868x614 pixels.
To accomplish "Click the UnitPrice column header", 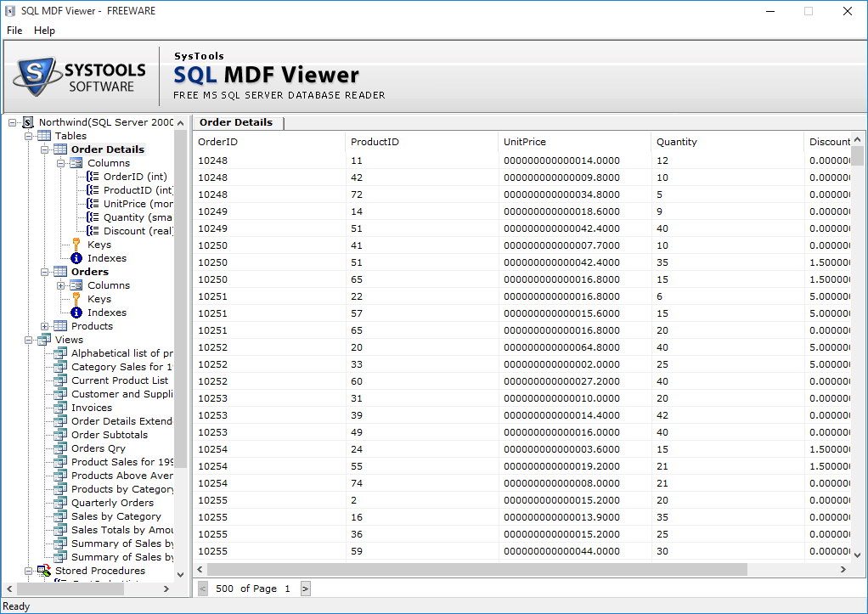I will click(575, 142).
